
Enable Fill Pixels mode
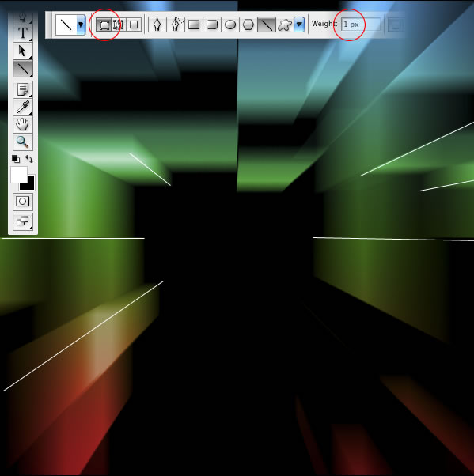click(134, 25)
